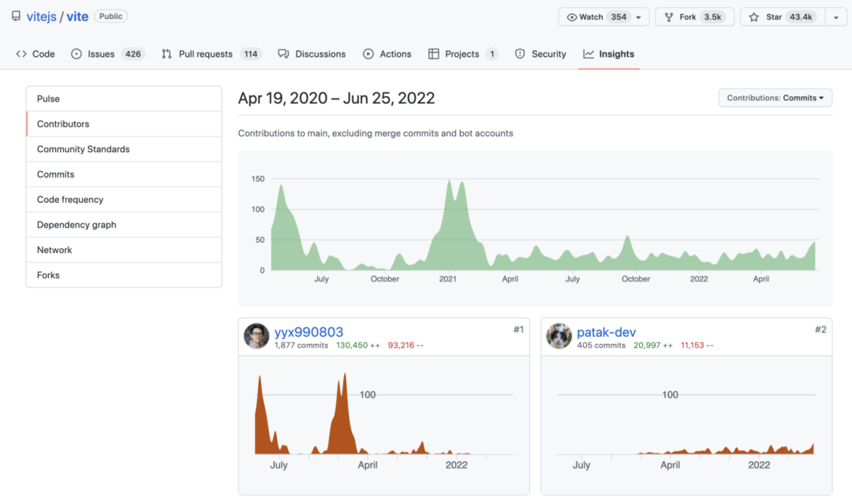This screenshot has width=852, height=504.
Task: Click the Code tab brackets icon
Action: point(21,54)
